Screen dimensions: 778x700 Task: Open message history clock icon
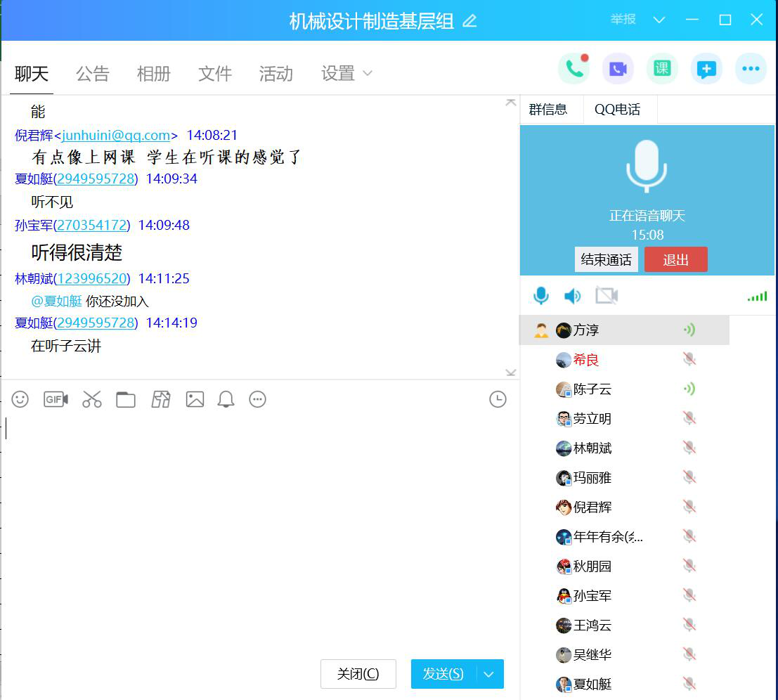point(498,400)
